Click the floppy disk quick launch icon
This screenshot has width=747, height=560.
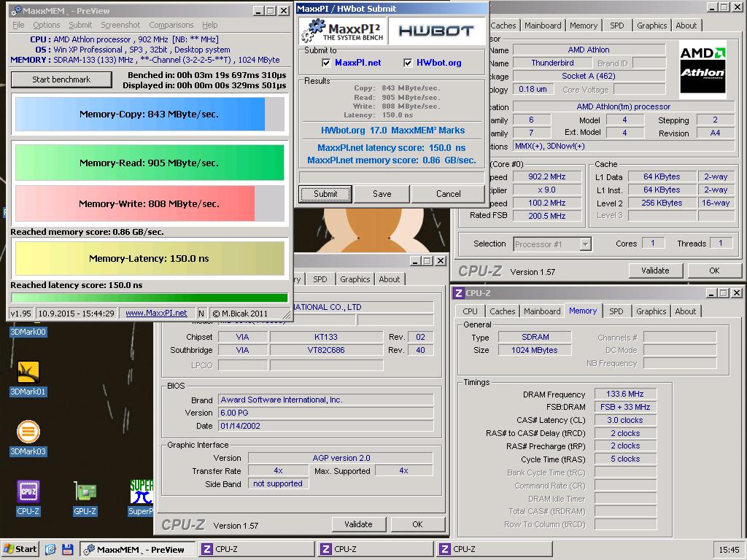[67, 550]
